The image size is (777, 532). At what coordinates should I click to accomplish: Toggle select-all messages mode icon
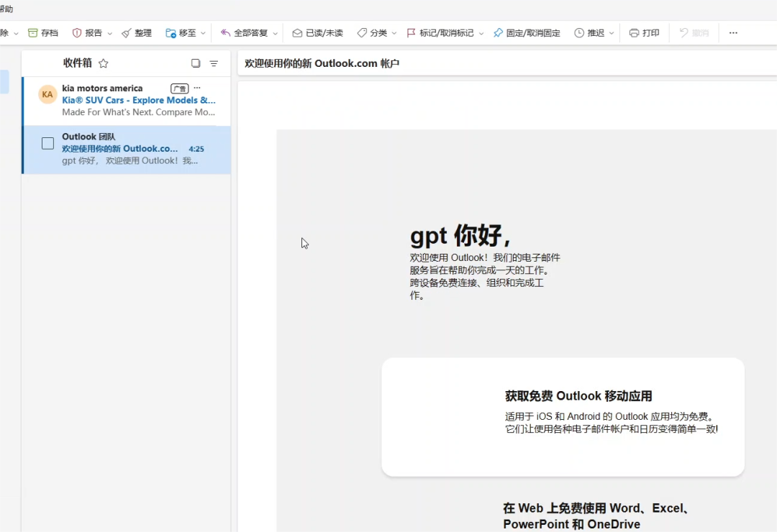tap(196, 63)
